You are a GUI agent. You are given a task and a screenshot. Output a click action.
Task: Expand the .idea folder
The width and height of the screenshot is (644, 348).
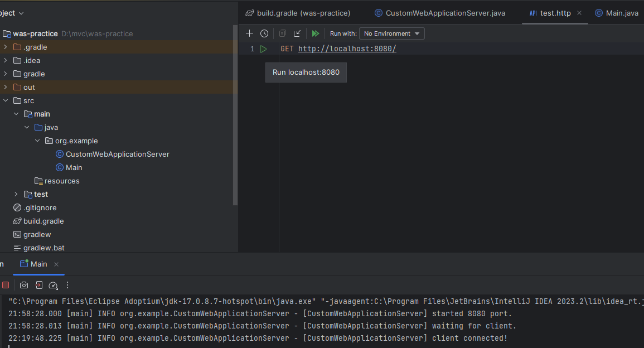point(6,60)
